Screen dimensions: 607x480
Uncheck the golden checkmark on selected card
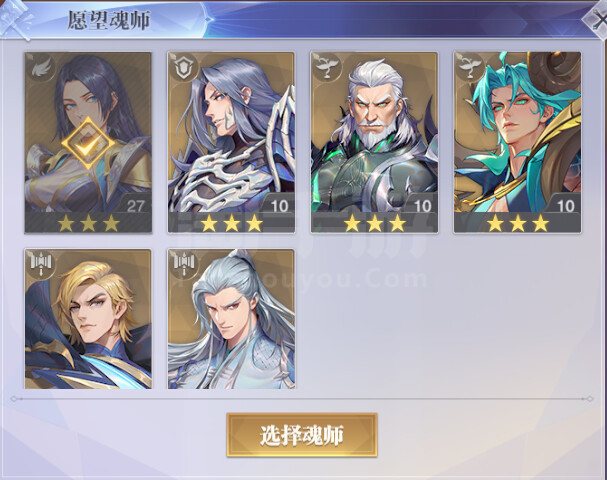(x=89, y=143)
